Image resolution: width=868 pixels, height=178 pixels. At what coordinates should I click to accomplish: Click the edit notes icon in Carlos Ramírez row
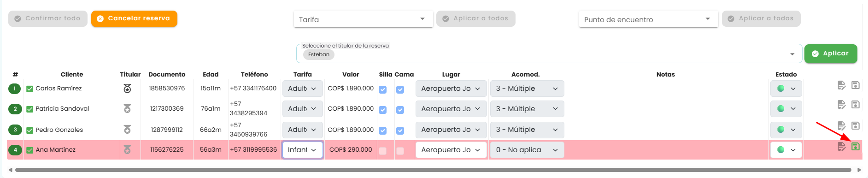(841, 85)
